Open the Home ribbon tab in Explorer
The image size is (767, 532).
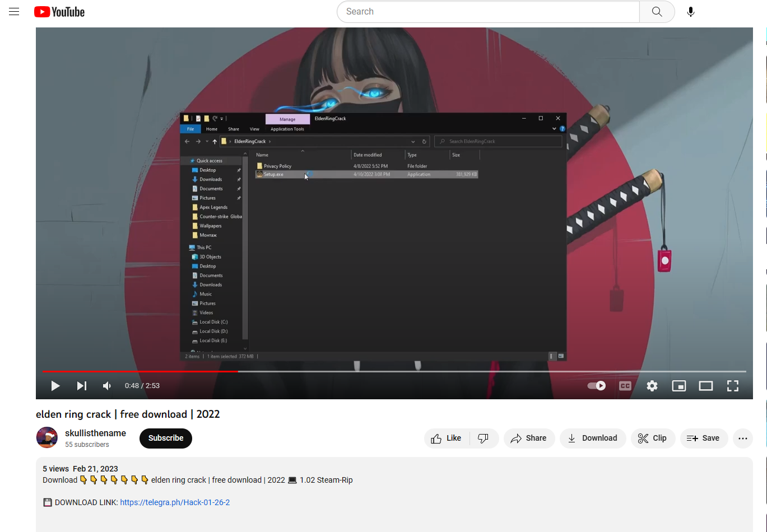click(x=212, y=129)
